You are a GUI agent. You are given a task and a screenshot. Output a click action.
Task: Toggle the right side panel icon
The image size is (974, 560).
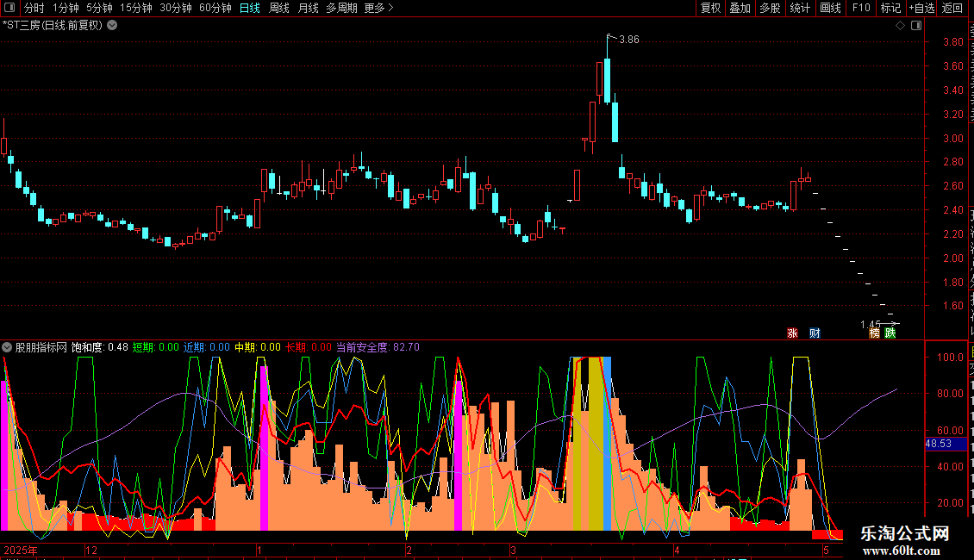pos(916,26)
